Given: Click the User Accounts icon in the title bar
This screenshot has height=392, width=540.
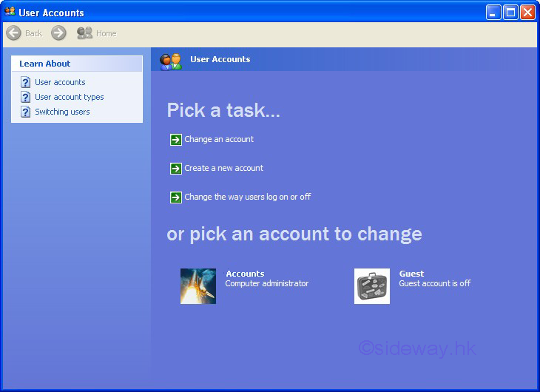Looking at the screenshot, I should (10, 12).
